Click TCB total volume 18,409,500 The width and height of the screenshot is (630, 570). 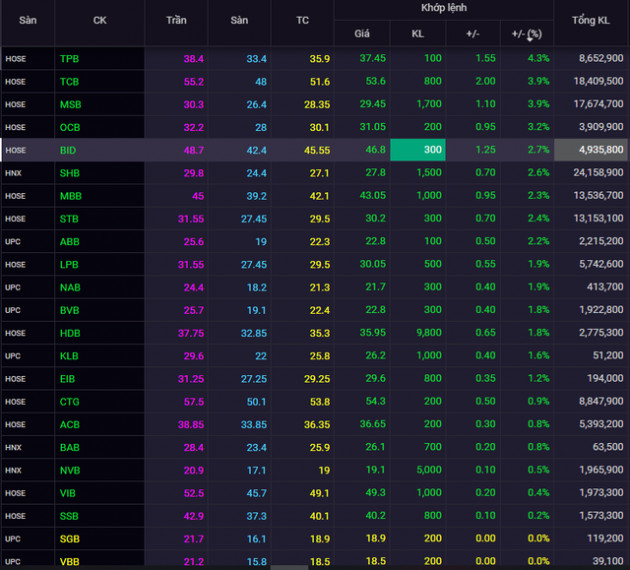(599, 81)
